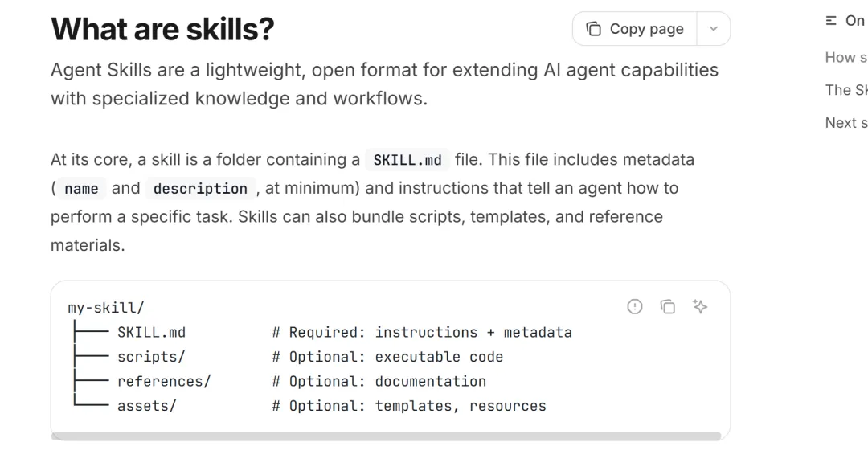Copy the code block contents using copy icon
The image size is (868, 471).
[668, 306]
